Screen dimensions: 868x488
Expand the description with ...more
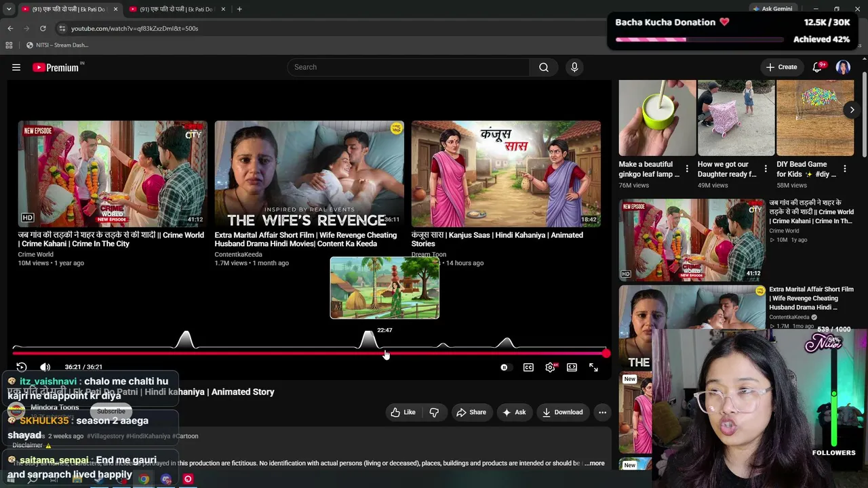[595, 464]
